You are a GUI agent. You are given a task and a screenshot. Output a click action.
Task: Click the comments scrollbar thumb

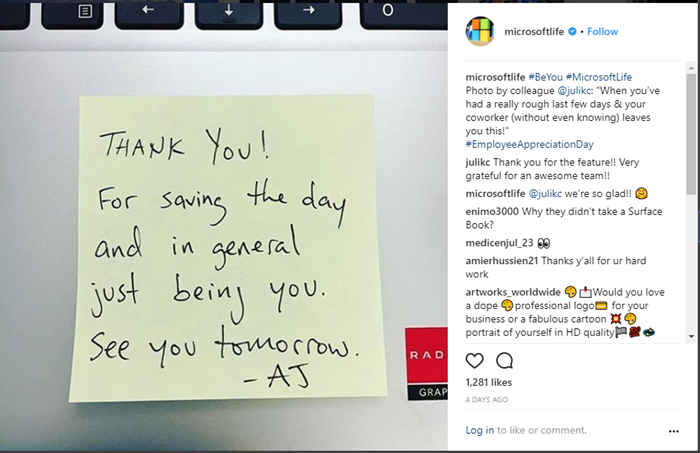(691, 134)
